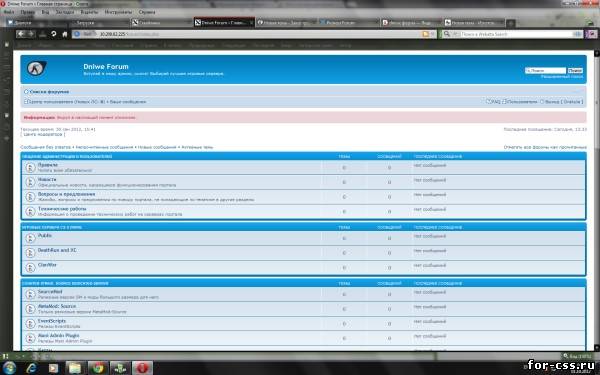600x375 pixels.
Task: Open the Вид menu in the menu bar
Action: (45, 12)
